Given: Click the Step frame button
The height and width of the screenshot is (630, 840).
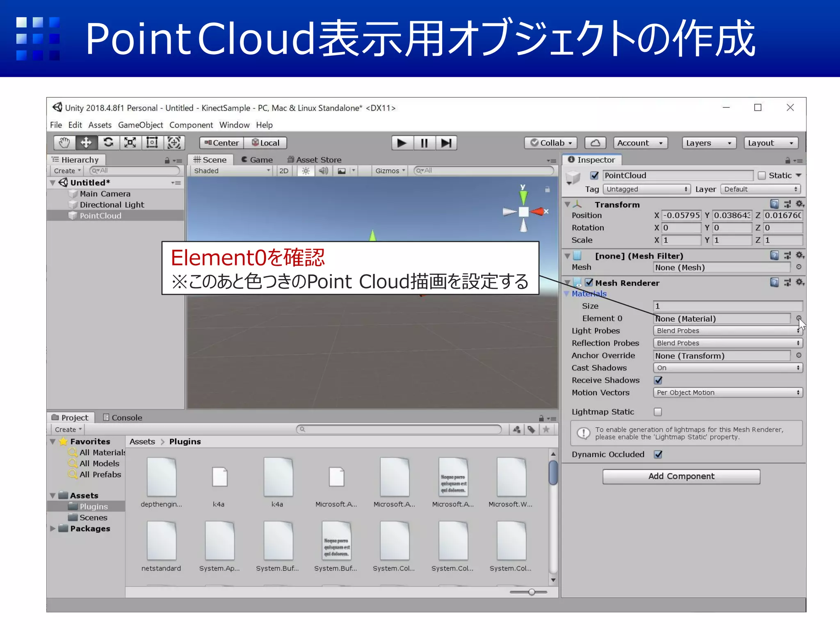Looking at the screenshot, I should [446, 143].
